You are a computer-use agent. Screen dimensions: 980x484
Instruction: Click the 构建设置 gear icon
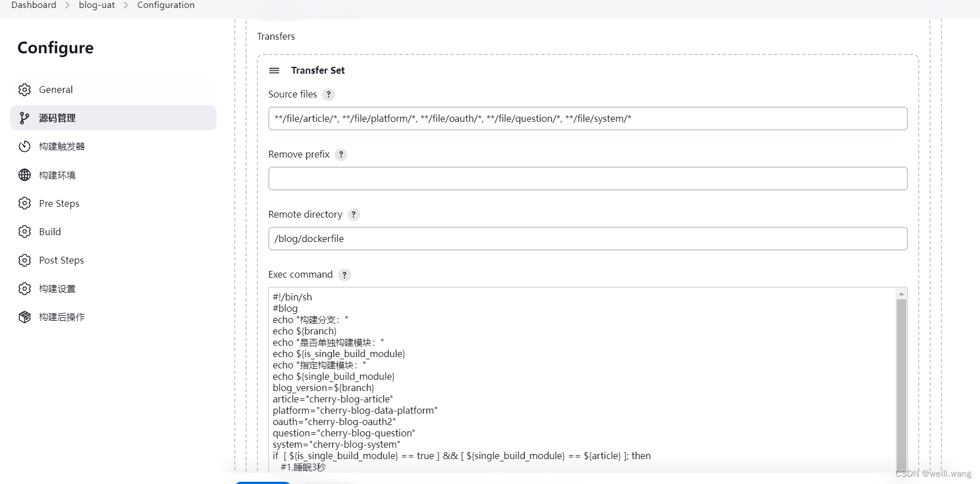24,288
